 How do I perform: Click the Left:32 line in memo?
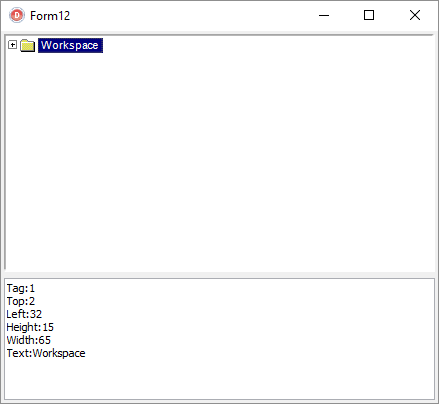pyautogui.click(x=24, y=314)
